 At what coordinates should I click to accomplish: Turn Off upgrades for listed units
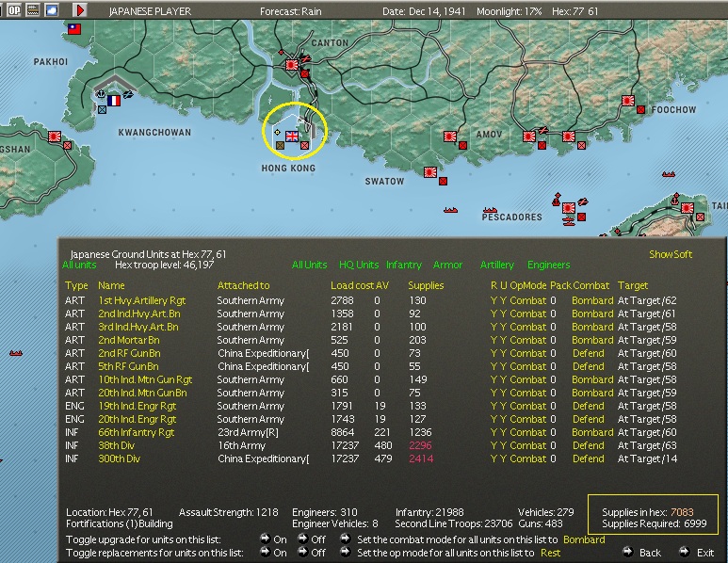pos(303,539)
